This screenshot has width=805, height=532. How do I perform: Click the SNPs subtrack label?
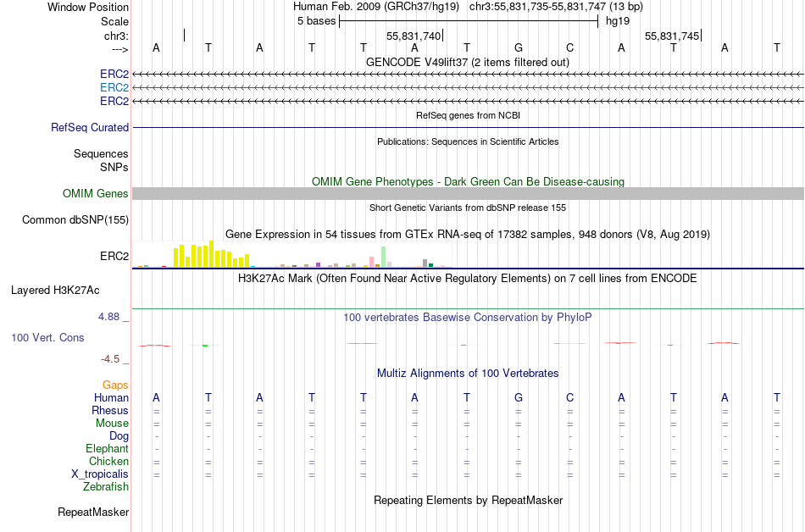tap(114, 167)
